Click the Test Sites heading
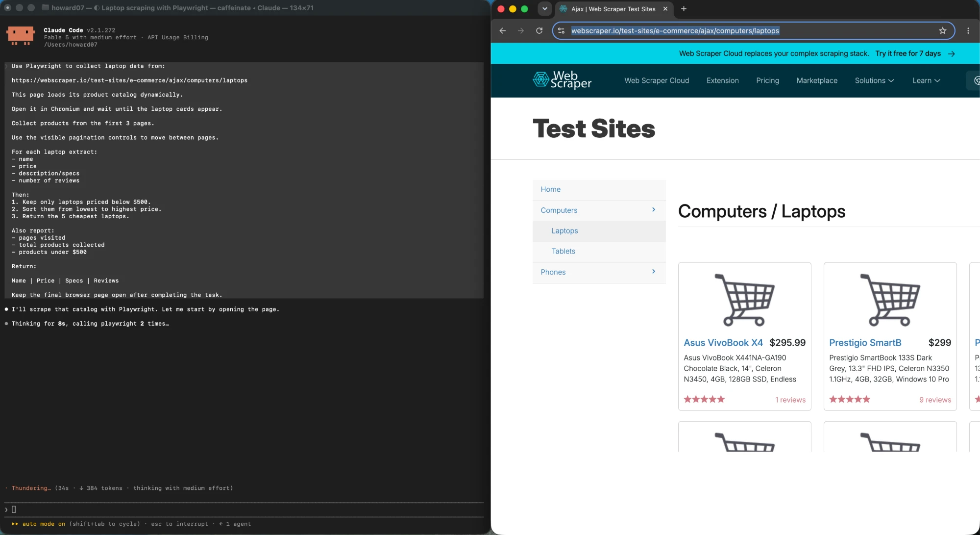The height and width of the screenshot is (535, 980). pyautogui.click(x=593, y=128)
